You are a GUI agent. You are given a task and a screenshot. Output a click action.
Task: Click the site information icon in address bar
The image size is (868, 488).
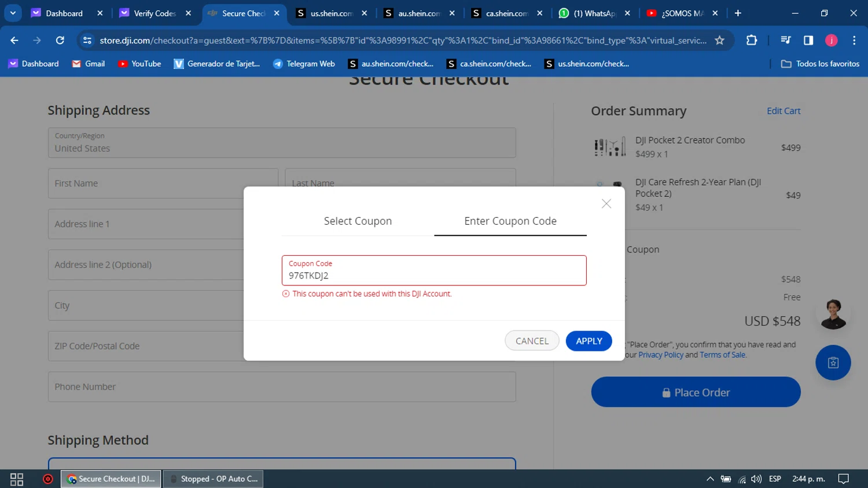click(x=87, y=40)
